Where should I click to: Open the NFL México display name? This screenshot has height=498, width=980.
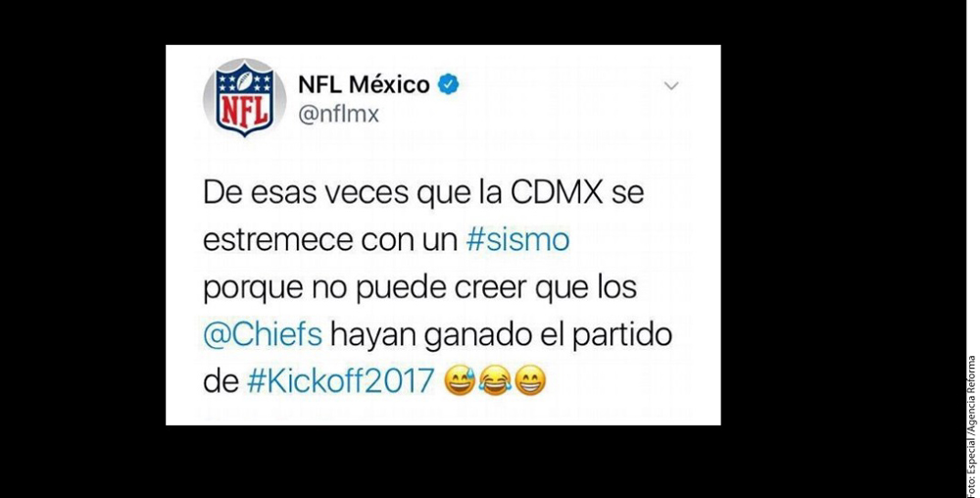click(x=364, y=84)
